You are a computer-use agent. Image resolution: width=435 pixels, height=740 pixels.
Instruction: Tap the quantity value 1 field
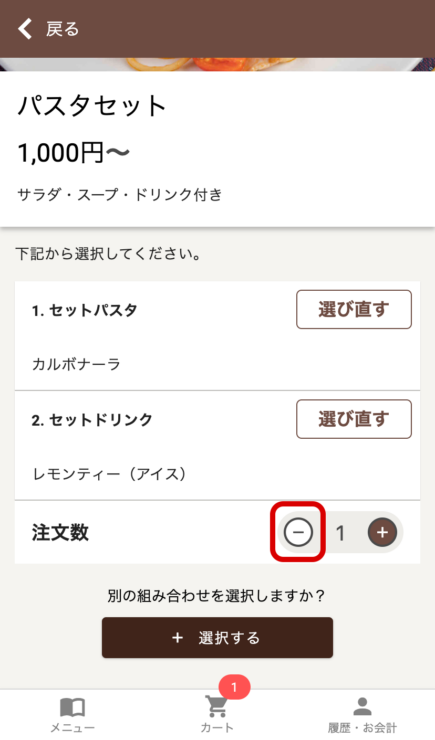pos(340,533)
